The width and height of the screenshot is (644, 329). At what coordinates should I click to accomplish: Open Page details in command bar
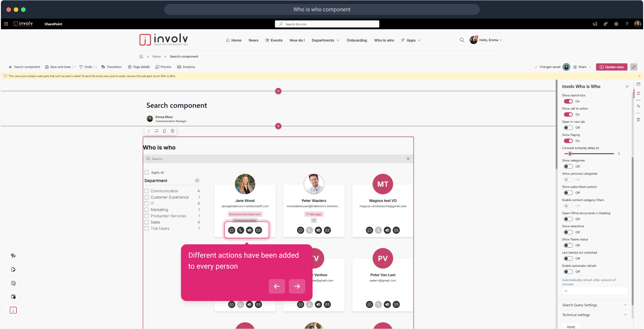pyautogui.click(x=139, y=67)
